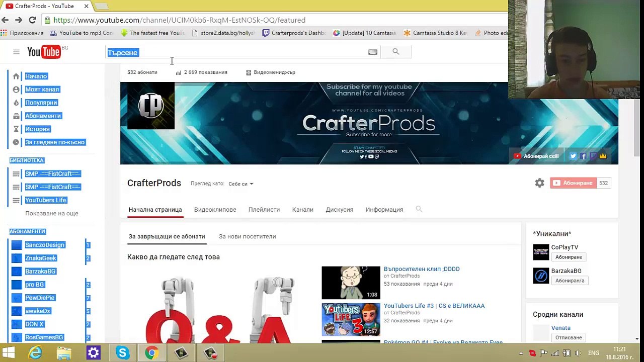Screen dimensions: 644x362
Task: Click the browser back arrow
Action: [6, 20]
